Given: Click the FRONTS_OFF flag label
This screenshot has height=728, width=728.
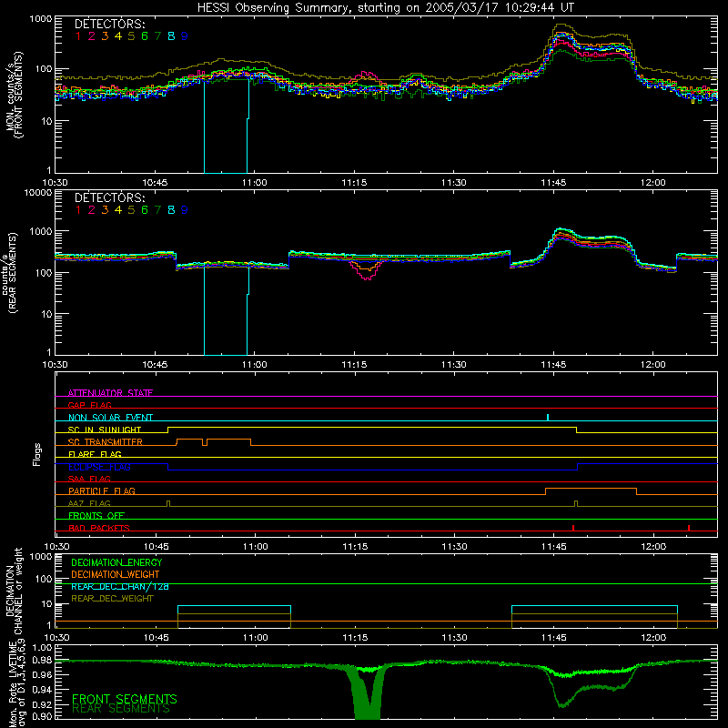Looking at the screenshot, I should pyautogui.click(x=96, y=515).
